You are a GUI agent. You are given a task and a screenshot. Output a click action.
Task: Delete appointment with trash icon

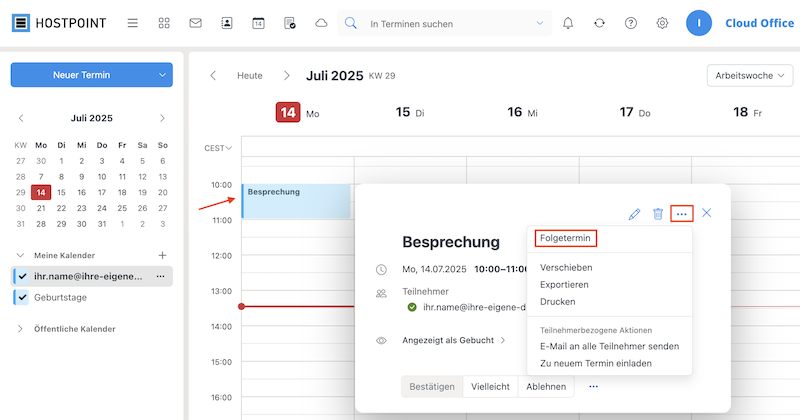pyautogui.click(x=658, y=214)
